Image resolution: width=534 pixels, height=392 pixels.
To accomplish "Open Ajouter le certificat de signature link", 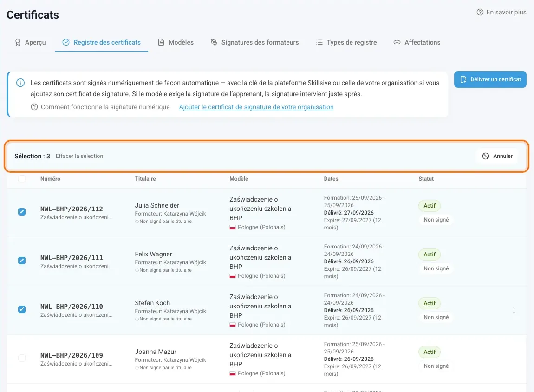I will 256,107.
